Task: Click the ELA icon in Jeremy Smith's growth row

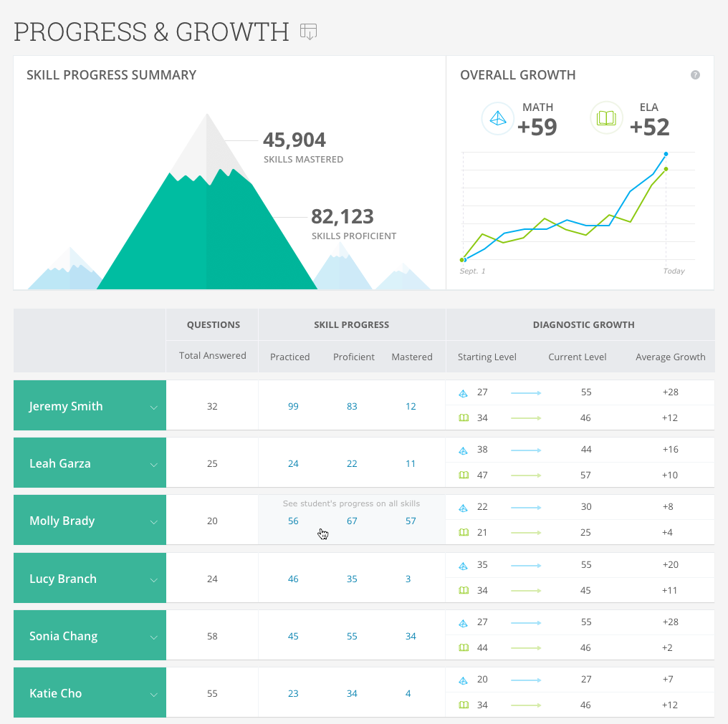Action: 464,417
